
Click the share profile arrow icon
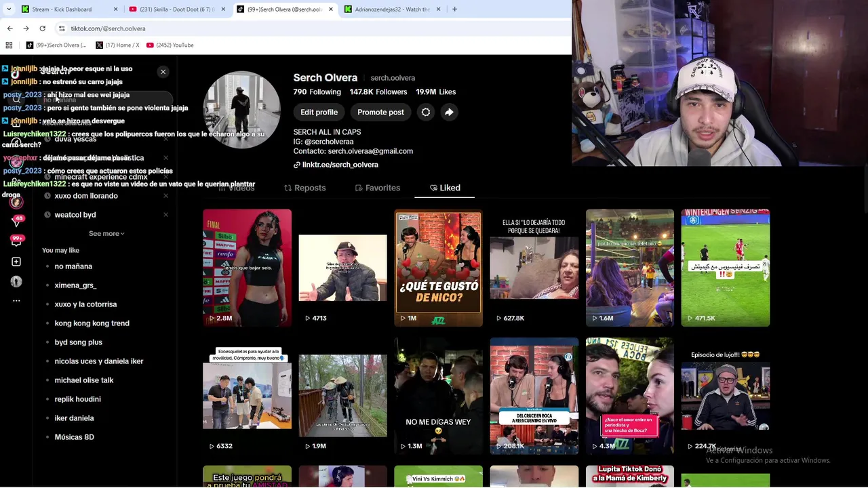point(449,112)
